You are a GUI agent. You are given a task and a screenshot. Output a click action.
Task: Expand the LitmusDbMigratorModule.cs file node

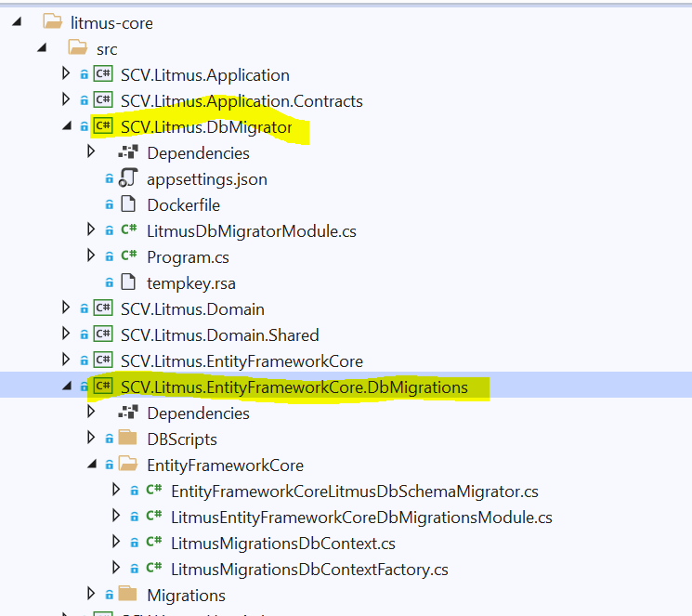pyautogui.click(x=91, y=231)
